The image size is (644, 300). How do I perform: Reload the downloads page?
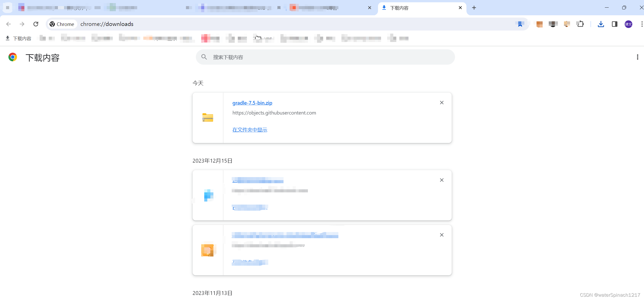(36, 24)
